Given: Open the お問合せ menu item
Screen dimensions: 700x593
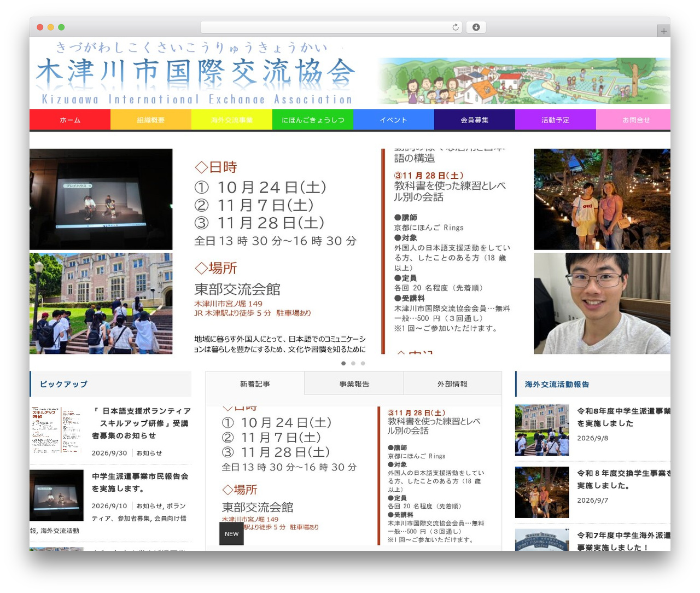Looking at the screenshot, I should click(633, 120).
